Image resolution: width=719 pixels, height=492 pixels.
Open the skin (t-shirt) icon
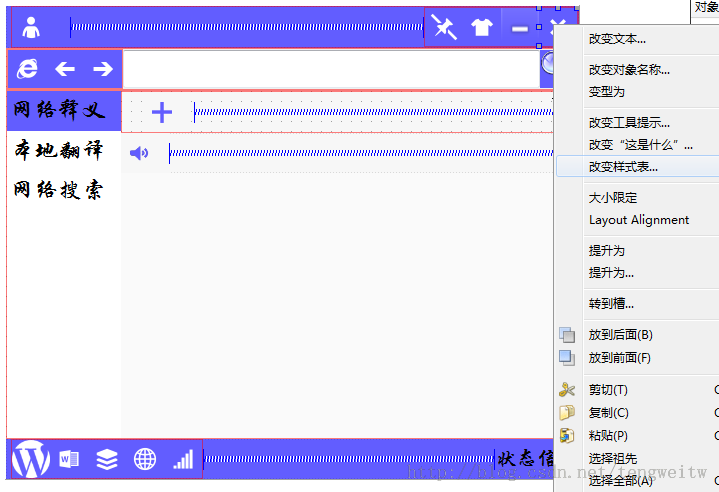pyautogui.click(x=481, y=28)
